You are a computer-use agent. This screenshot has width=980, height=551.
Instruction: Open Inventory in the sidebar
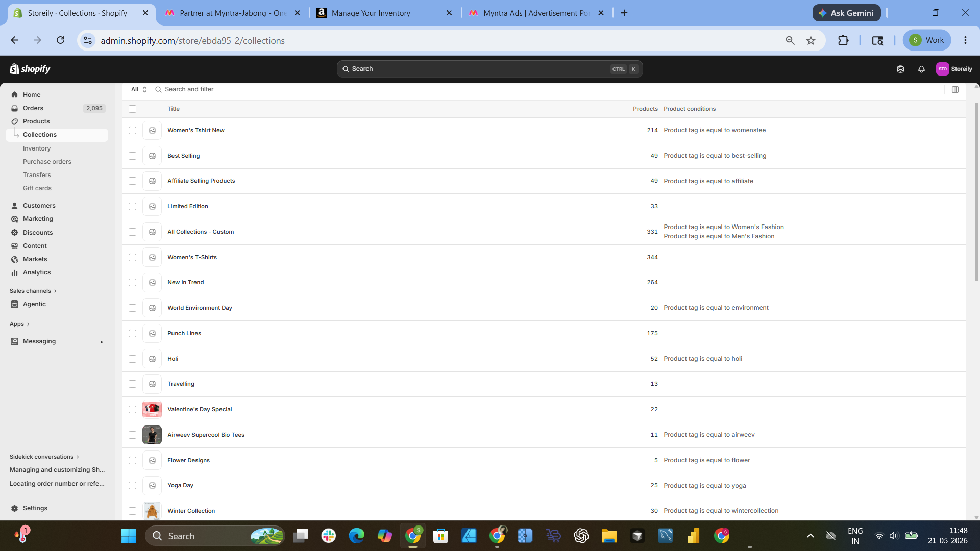(x=37, y=148)
